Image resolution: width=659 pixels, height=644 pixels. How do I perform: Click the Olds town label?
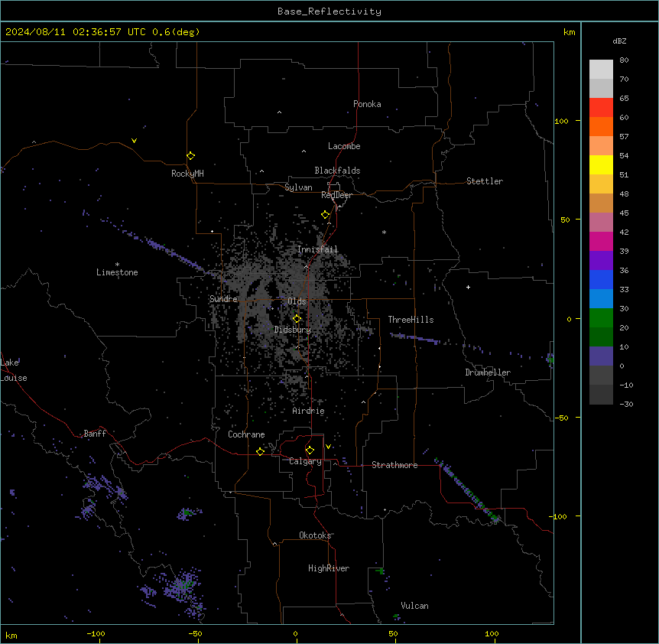pyautogui.click(x=297, y=301)
